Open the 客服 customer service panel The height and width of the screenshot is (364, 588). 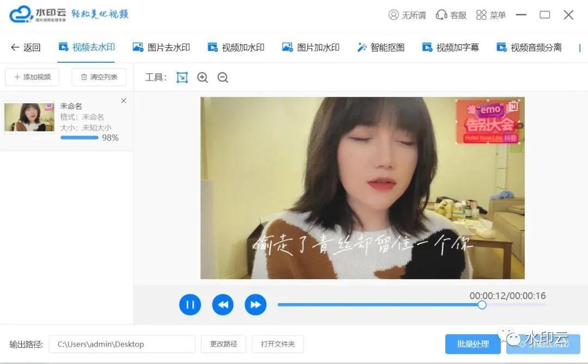click(451, 15)
